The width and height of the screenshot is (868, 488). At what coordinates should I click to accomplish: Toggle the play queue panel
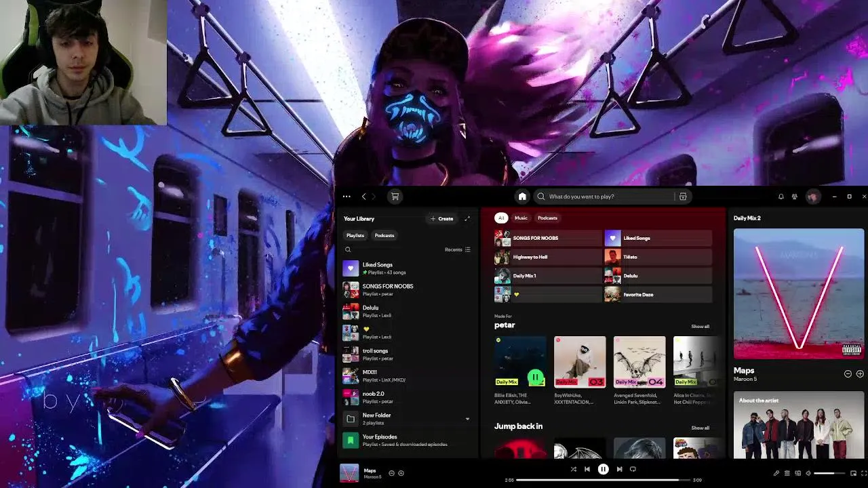(x=787, y=473)
